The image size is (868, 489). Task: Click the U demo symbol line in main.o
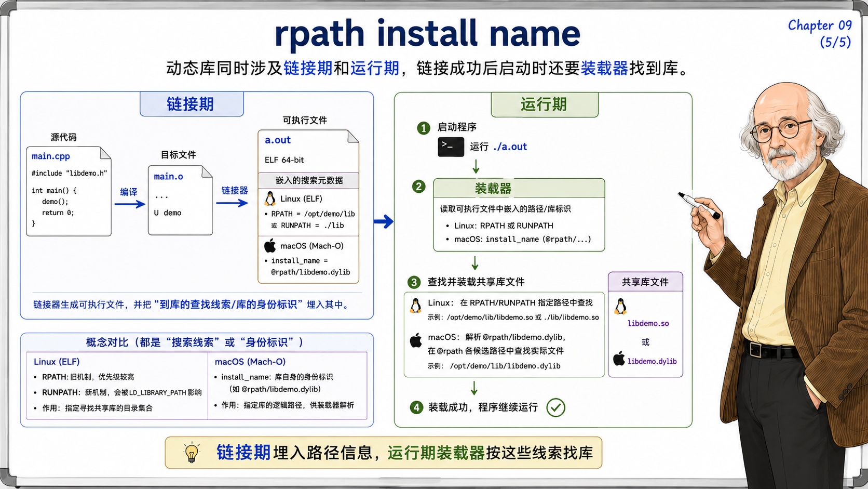point(168,213)
